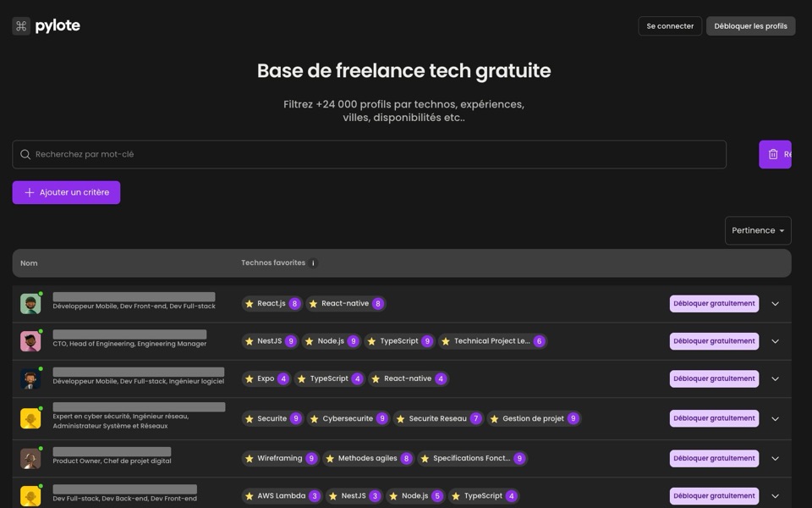Click the pylote brand name
This screenshot has height=508, width=812.
point(58,26)
